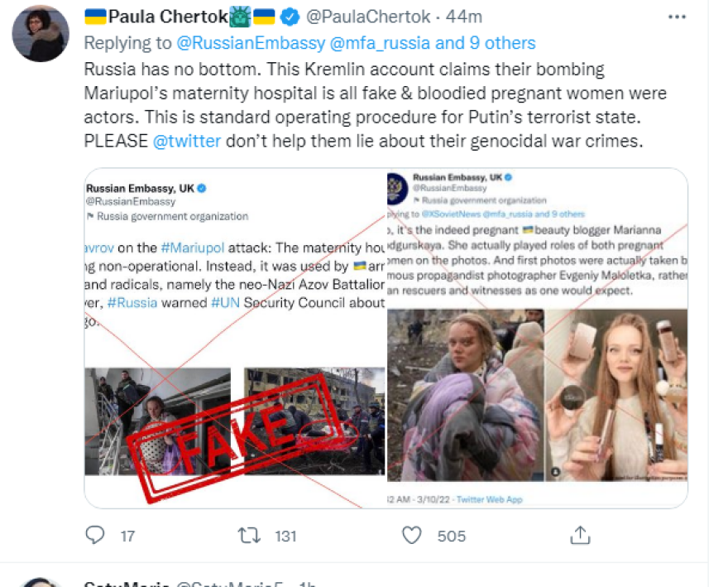Retweet the Paula Chertok tweet
Viewport: 728px width, 587px height.
coord(249,536)
